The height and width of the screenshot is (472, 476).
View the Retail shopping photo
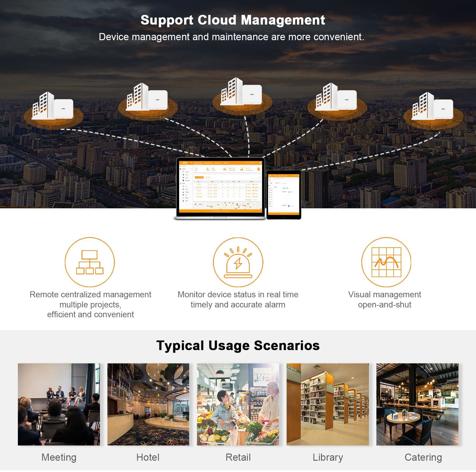pyautogui.click(x=238, y=404)
